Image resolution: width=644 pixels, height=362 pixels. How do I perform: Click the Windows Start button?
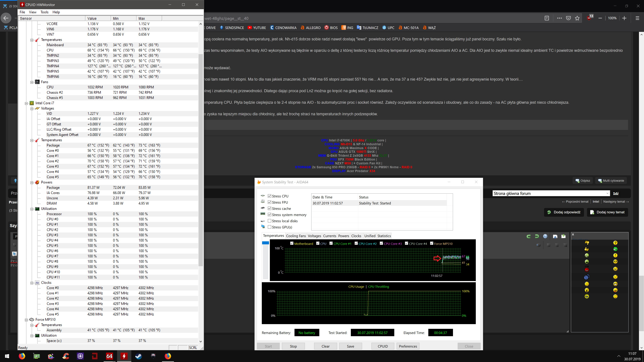7,356
